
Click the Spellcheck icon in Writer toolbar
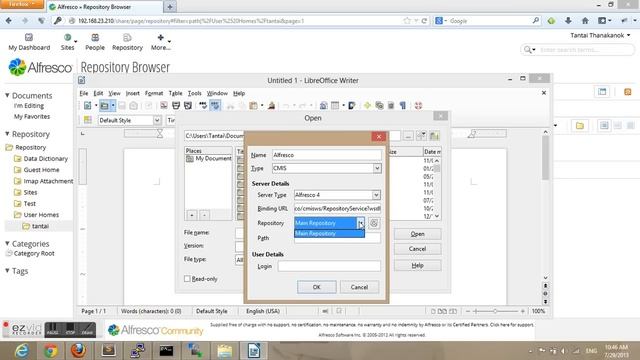203,106
